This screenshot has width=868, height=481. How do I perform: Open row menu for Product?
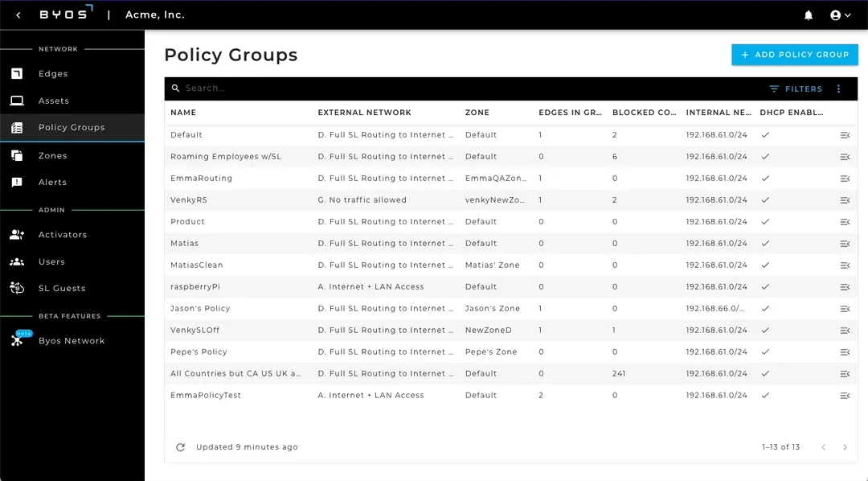point(845,222)
